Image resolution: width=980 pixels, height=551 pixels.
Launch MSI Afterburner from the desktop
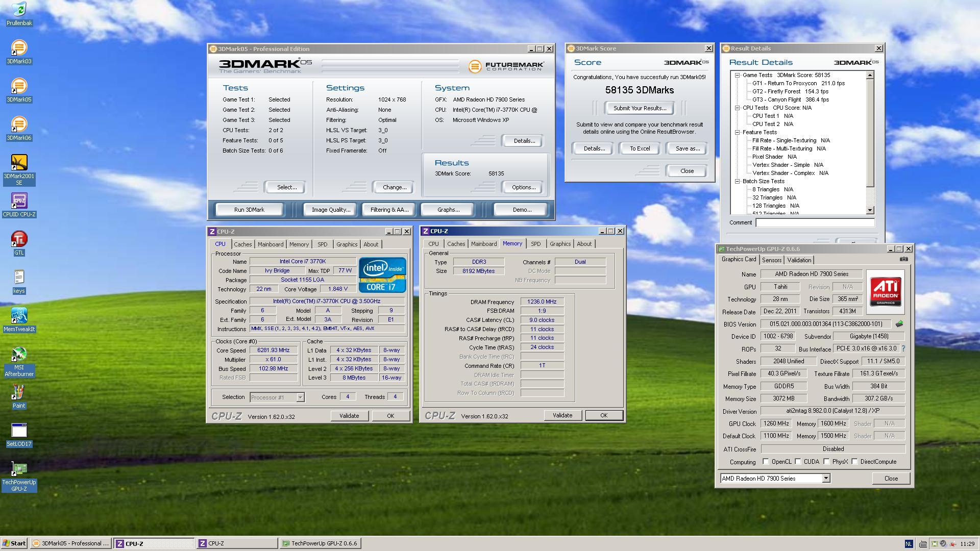point(19,361)
